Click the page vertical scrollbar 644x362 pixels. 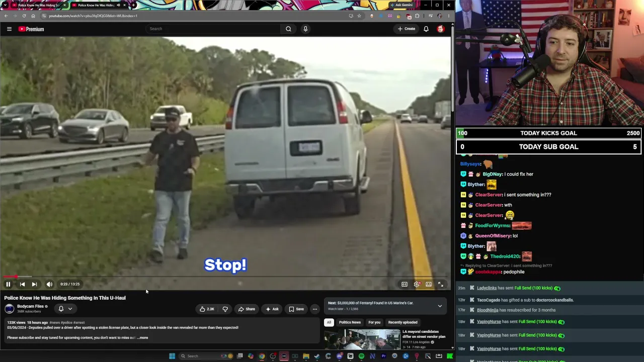pyautogui.click(x=452, y=70)
